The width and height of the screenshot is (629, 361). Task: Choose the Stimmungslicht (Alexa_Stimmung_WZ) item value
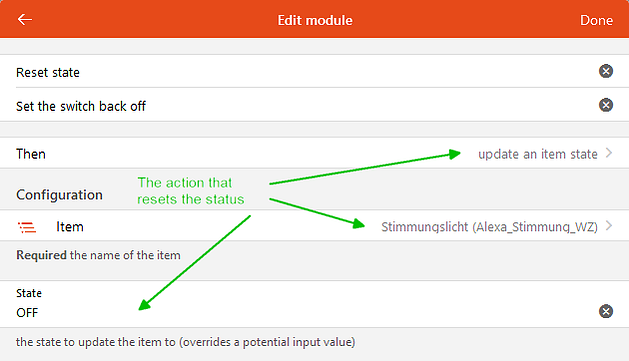[x=489, y=227]
